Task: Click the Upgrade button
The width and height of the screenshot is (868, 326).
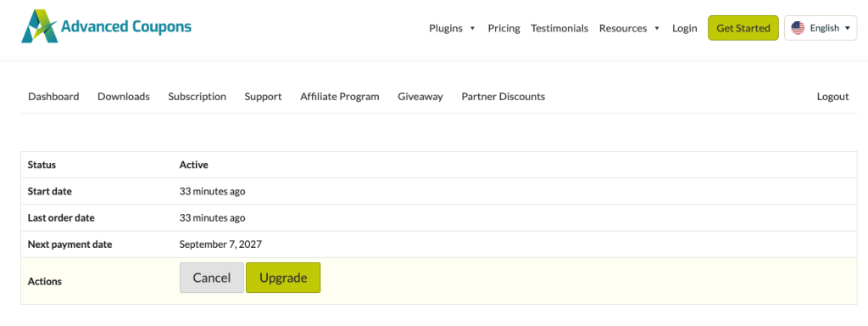Action: 283,278
